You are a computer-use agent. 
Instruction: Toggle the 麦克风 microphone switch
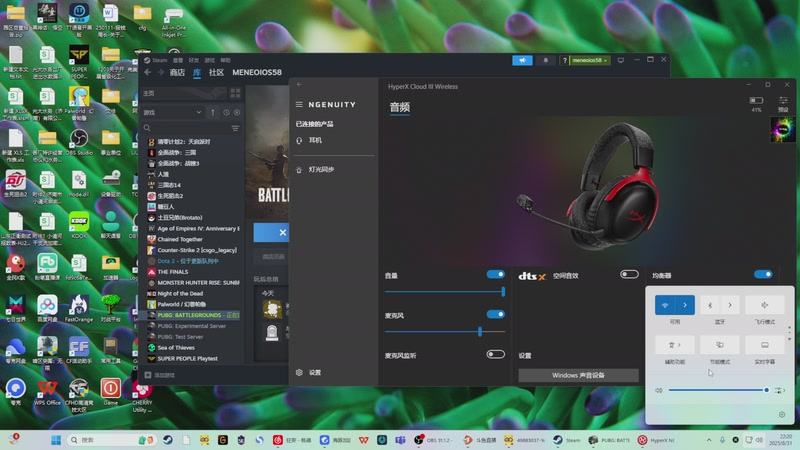495,314
